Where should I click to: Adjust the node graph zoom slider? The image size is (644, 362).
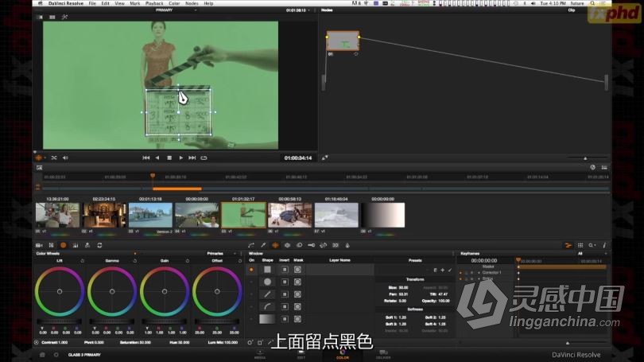[x=586, y=158]
